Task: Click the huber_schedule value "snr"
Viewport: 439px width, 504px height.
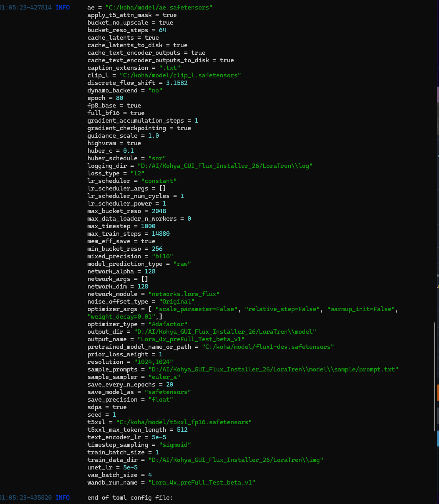Action: tap(157, 158)
